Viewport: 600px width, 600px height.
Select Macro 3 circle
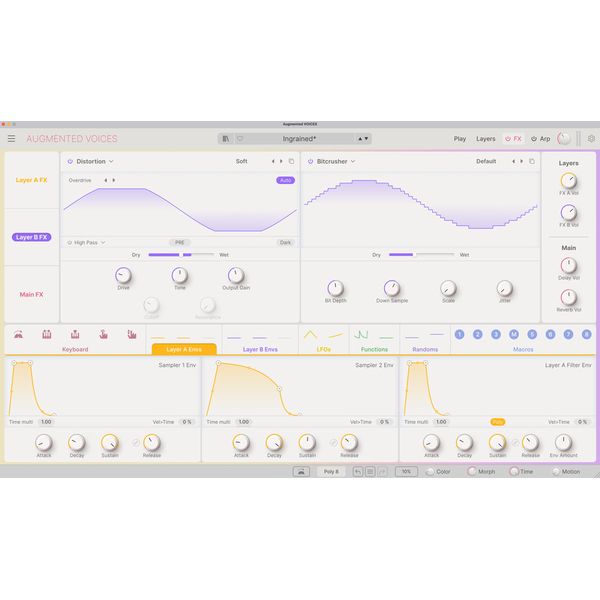click(496, 334)
